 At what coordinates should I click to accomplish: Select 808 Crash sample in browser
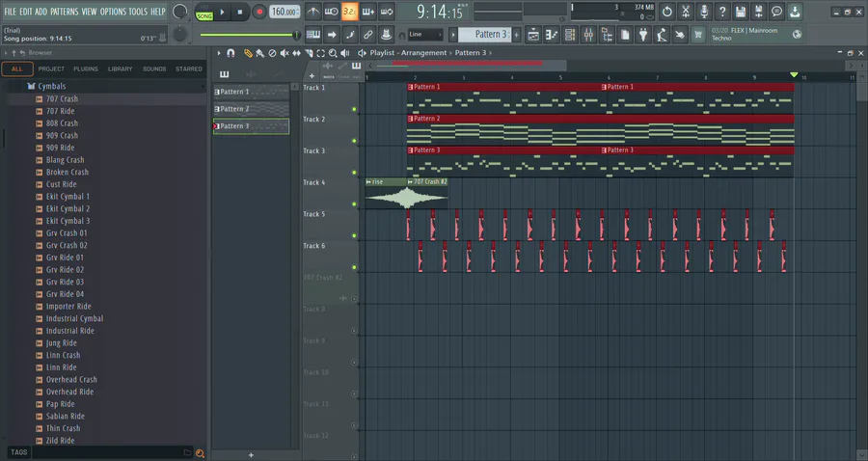pyautogui.click(x=62, y=123)
